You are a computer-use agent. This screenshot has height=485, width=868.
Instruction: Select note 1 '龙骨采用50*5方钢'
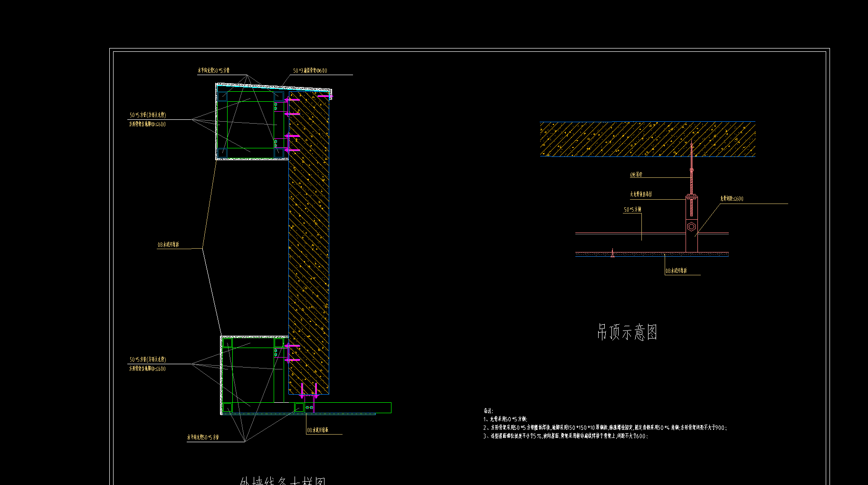[506, 419]
